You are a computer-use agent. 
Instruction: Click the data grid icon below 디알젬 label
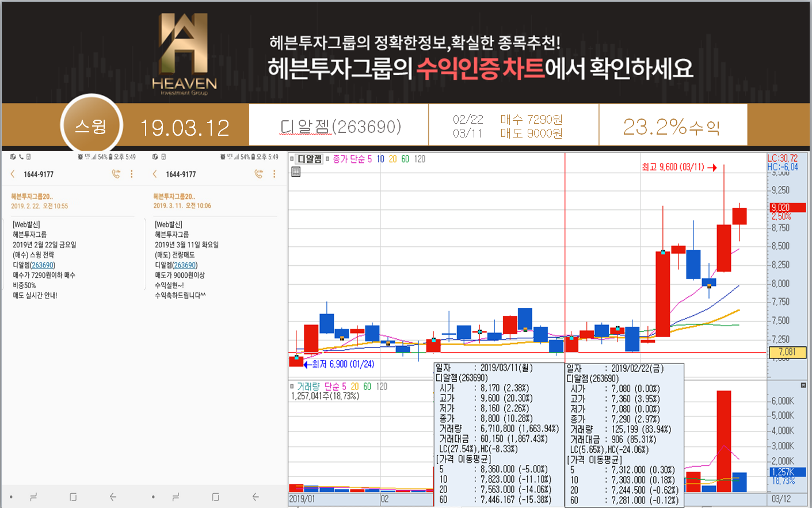[x=296, y=171]
